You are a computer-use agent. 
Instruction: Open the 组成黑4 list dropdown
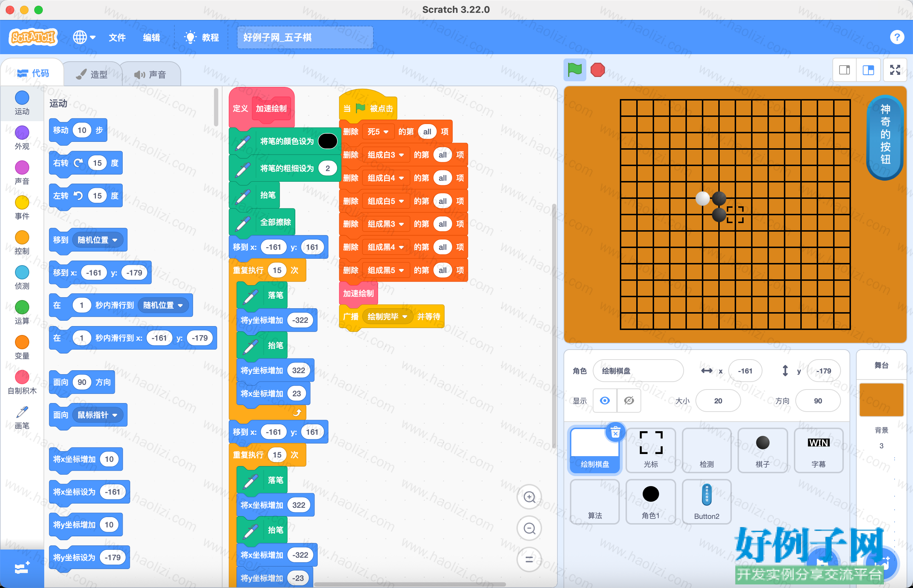(386, 247)
